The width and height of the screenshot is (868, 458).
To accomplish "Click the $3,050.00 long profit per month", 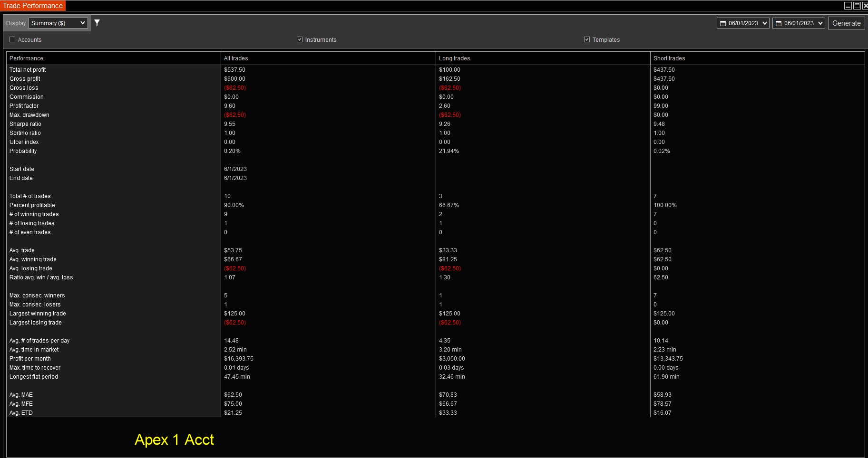I will 452,359.
